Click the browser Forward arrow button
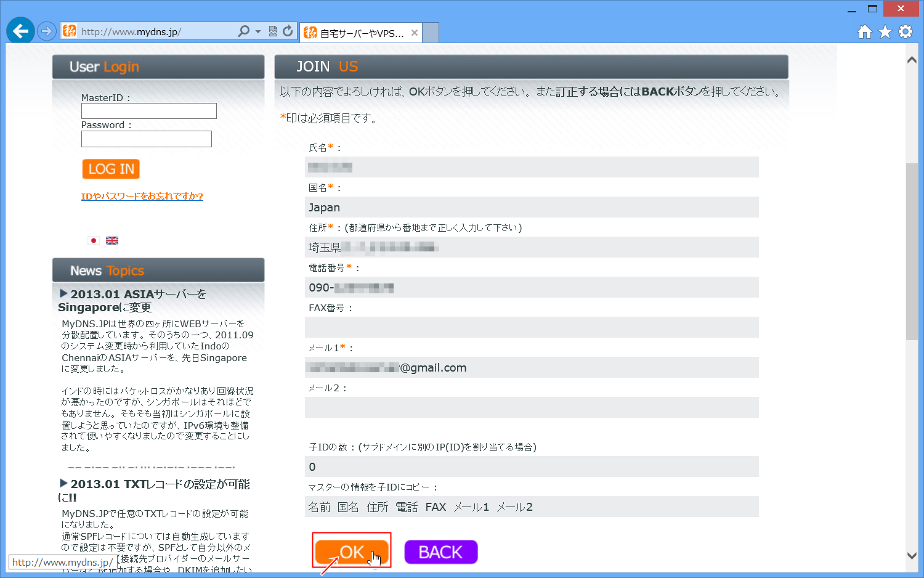Viewport: 924px width, 578px height. pyautogui.click(x=47, y=31)
